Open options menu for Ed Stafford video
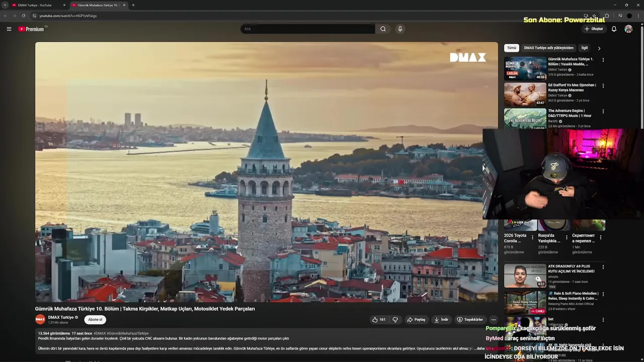The image size is (644, 362). pos(603,85)
